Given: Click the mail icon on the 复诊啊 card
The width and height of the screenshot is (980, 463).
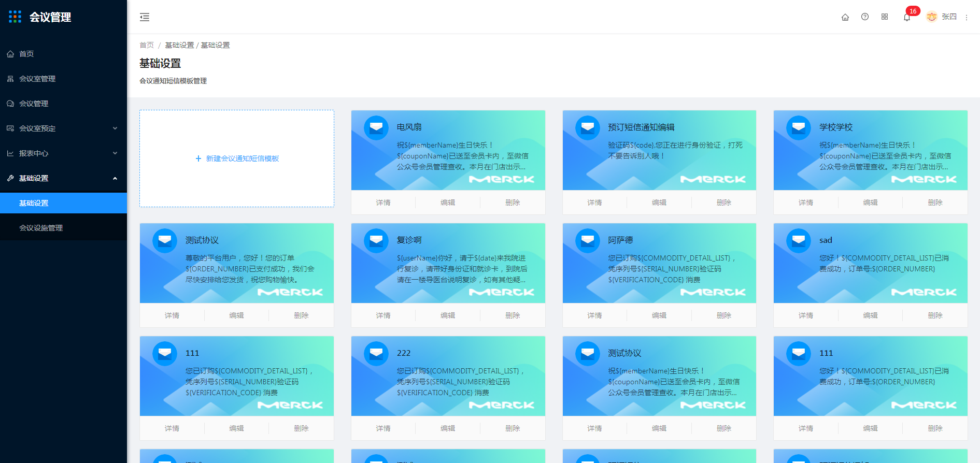Looking at the screenshot, I should (376, 240).
